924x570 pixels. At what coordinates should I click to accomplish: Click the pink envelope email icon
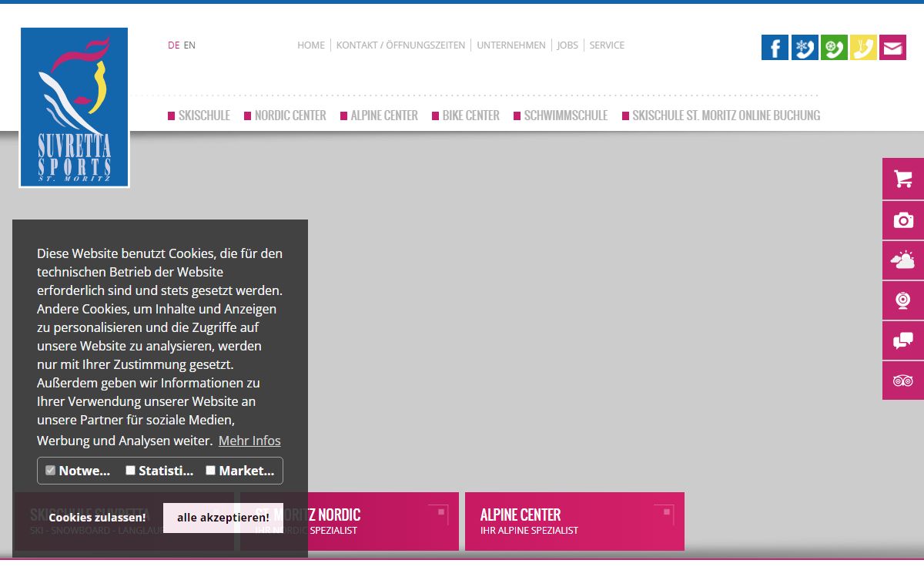pyautogui.click(x=892, y=48)
